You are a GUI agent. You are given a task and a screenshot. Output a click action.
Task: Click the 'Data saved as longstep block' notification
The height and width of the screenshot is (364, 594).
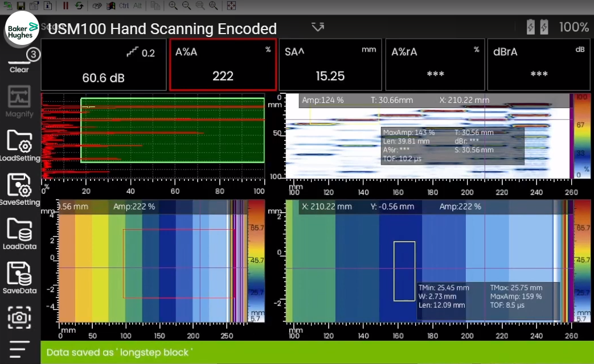[x=317, y=352]
